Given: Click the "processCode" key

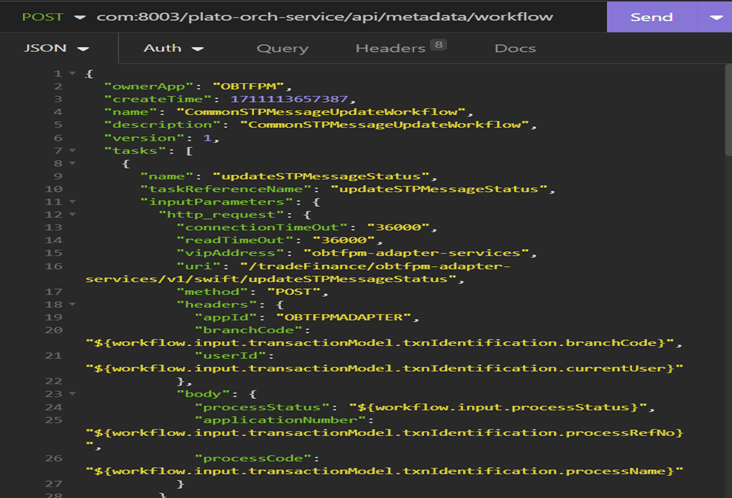Looking at the screenshot, I should point(253,458).
